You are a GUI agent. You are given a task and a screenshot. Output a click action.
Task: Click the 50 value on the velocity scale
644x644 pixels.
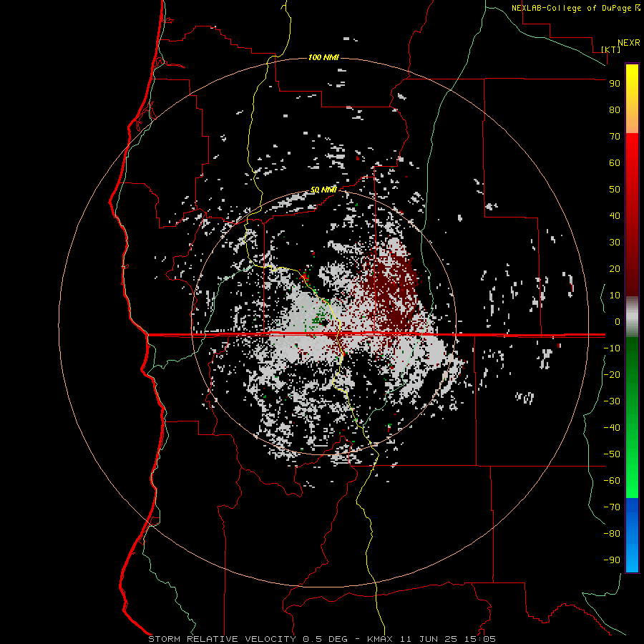point(615,190)
